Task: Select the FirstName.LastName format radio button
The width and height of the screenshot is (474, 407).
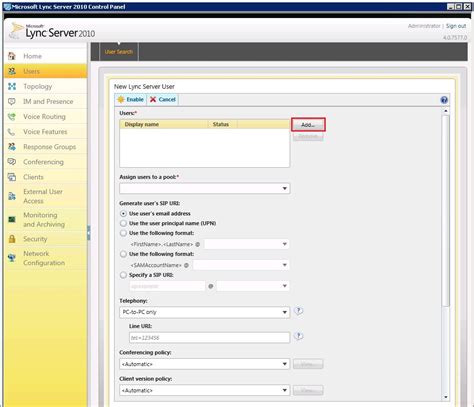Action: (123, 233)
